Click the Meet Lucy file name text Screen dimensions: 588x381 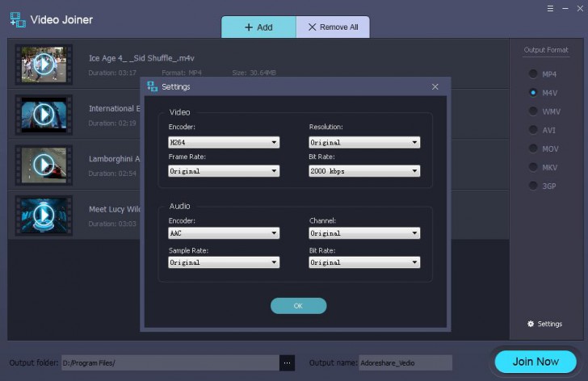(x=115, y=209)
